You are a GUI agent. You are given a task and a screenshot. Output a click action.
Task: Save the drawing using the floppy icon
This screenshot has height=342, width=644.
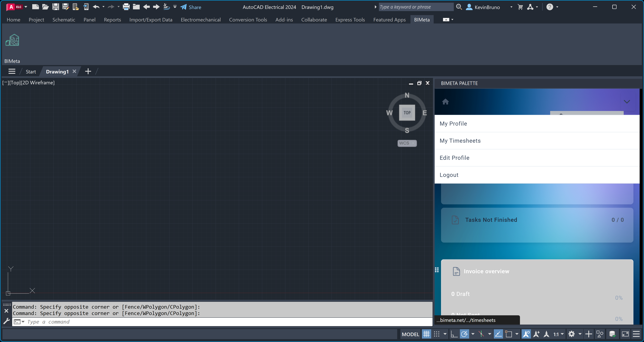pyautogui.click(x=56, y=7)
